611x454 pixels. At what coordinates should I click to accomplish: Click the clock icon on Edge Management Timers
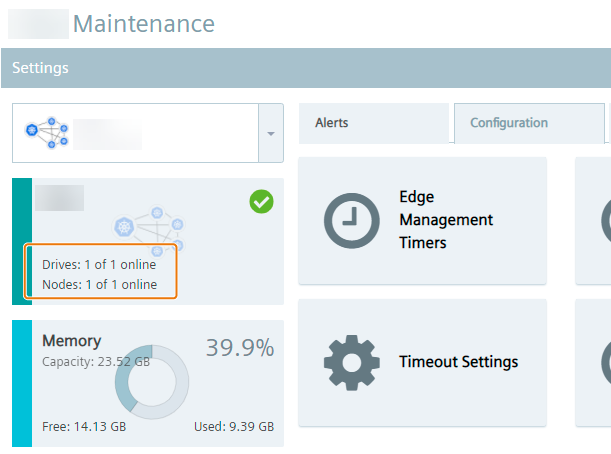pos(352,220)
